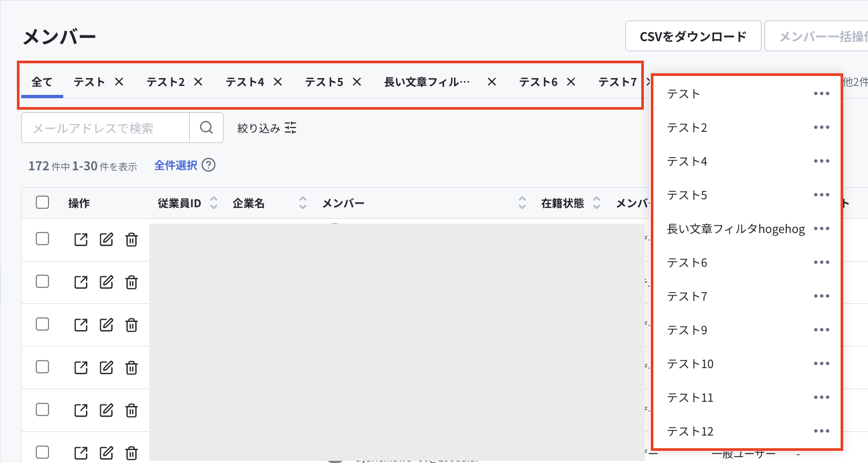This screenshot has height=463, width=868.
Task: Check the fifth member row checkbox
Action: pos(42,410)
